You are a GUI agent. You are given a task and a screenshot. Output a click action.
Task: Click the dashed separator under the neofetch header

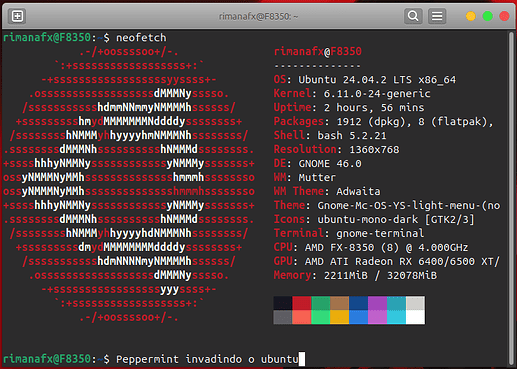click(x=317, y=66)
